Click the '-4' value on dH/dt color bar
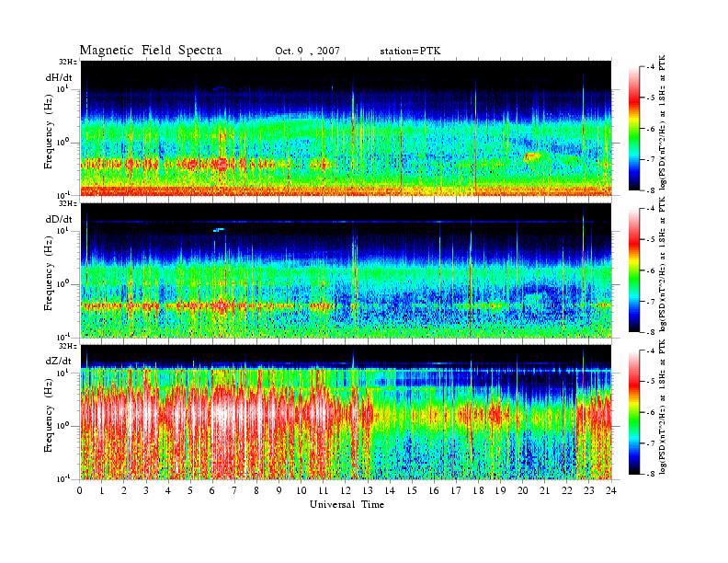728x563 pixels. click(650, 67)
